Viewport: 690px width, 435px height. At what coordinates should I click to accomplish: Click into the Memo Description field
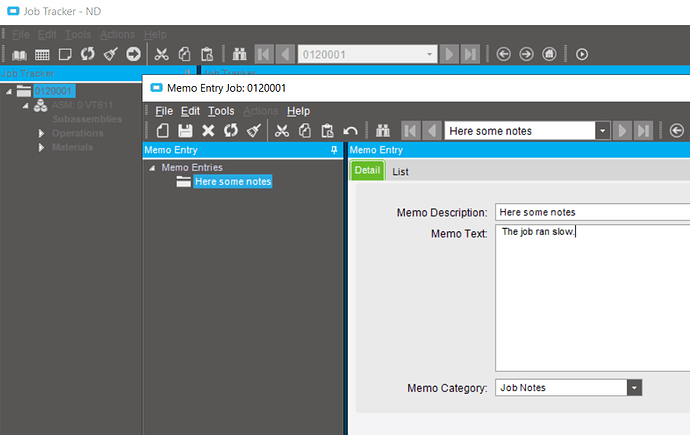pyautogui.click(x=592, y=212)
